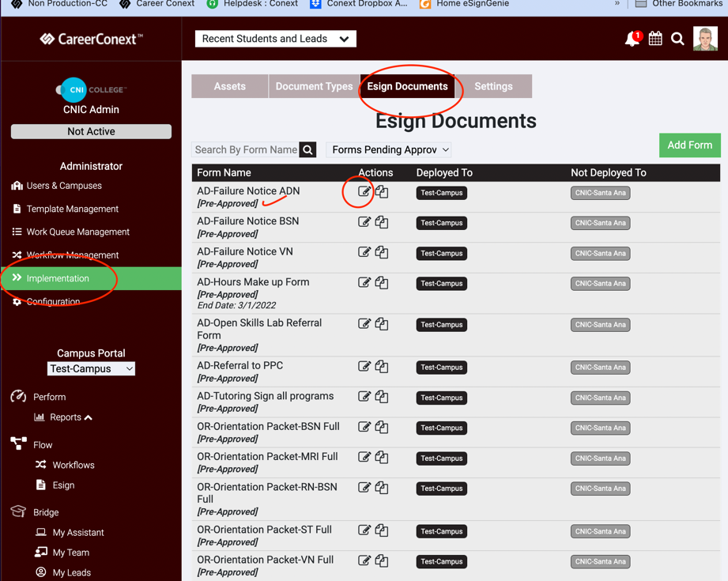Open the Test-Campus campus portal dropdown

pyautogui.click(x=91, y=368)
